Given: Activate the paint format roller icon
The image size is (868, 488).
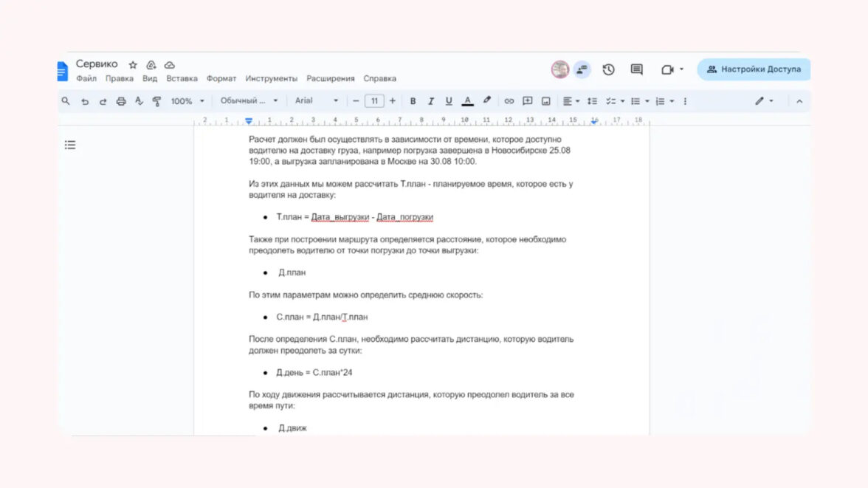Looking at the screenshot, I should click(x=156, y=101).
